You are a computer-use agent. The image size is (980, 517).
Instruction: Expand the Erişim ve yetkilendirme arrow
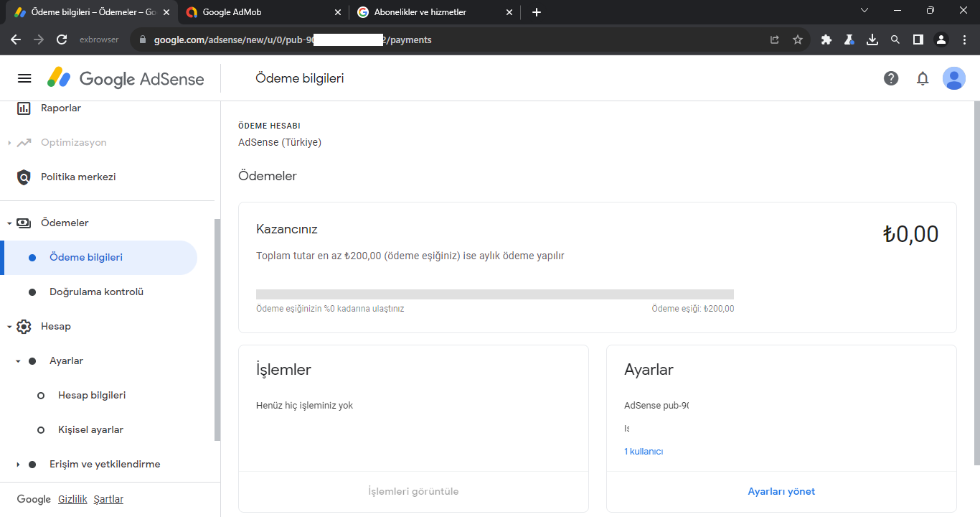[18, 465]
